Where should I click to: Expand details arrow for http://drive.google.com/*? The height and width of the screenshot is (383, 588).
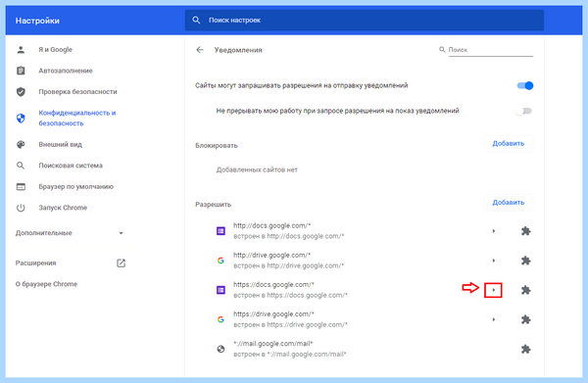click(494, 261)
